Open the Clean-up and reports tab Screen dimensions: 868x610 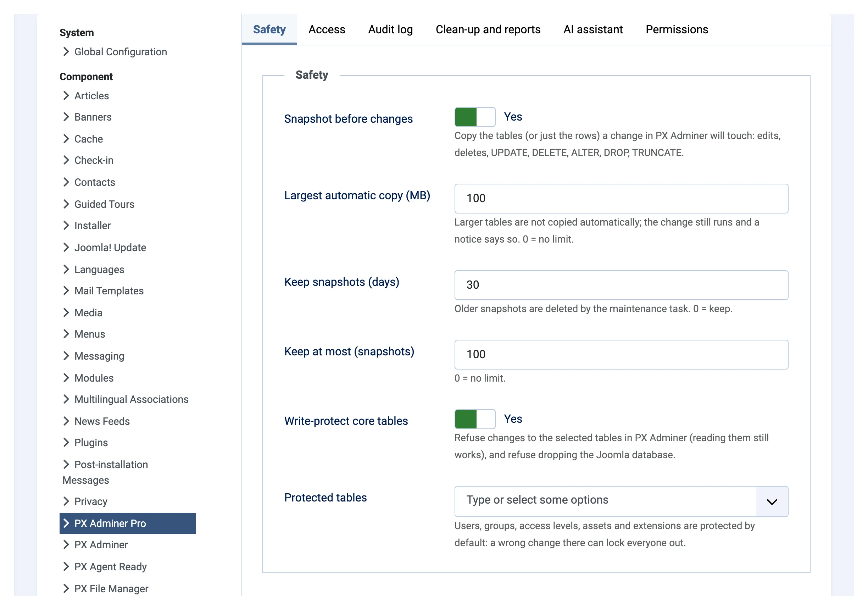[488, 29]
